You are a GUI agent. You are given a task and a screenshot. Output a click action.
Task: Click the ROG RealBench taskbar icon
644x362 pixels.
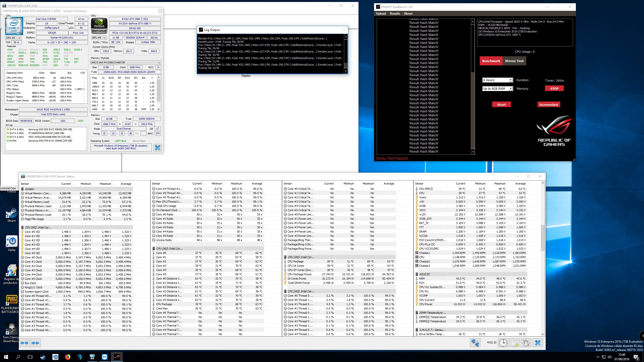click(117, 357)
